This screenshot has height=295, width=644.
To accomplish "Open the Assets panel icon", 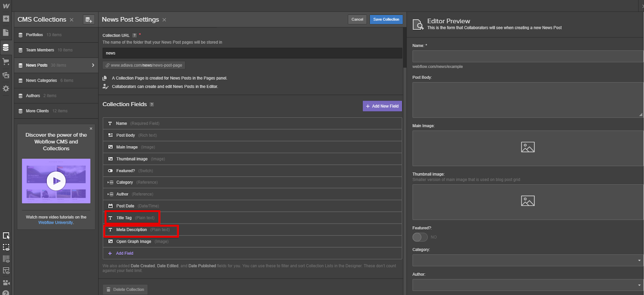I will (6, 75).
